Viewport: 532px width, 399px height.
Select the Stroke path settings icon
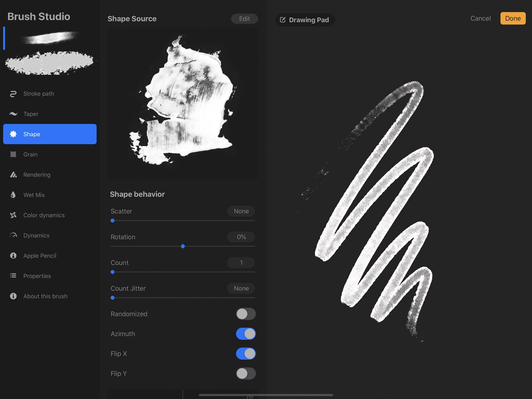coord(13,93)
